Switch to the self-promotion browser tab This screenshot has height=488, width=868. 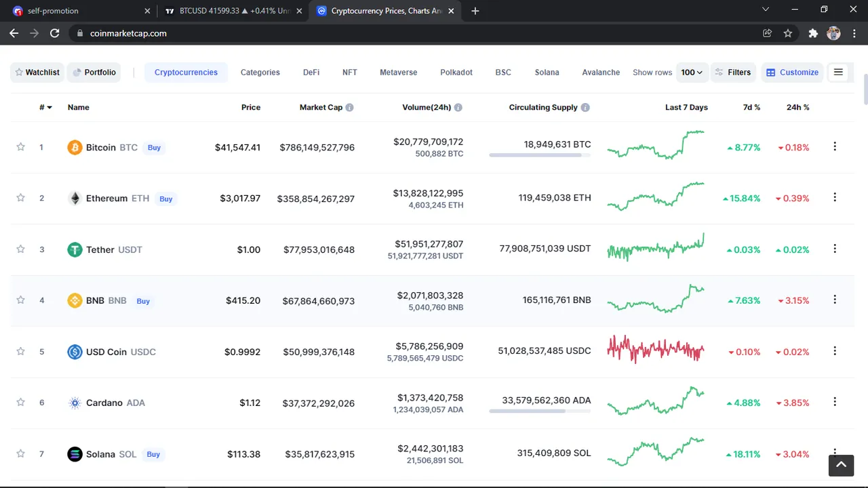coord(81,11)
